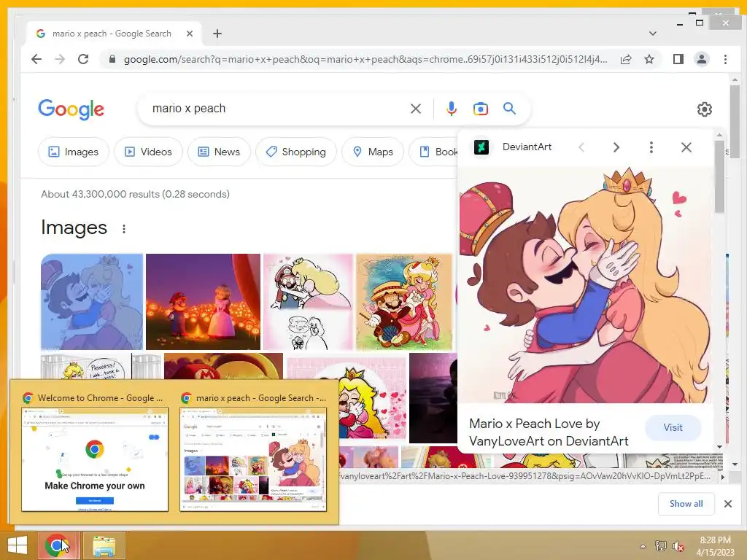Click the large Mario and Peach kissing preview image
Image resolution: width=747 pixels, height=560 pixels.
[x=585, y=285]
